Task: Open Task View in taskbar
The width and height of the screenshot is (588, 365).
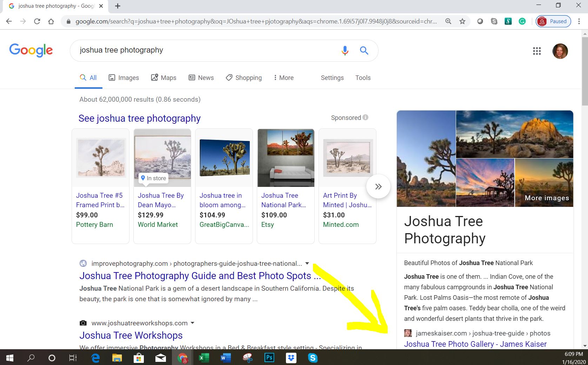Action: coord(73,358)
